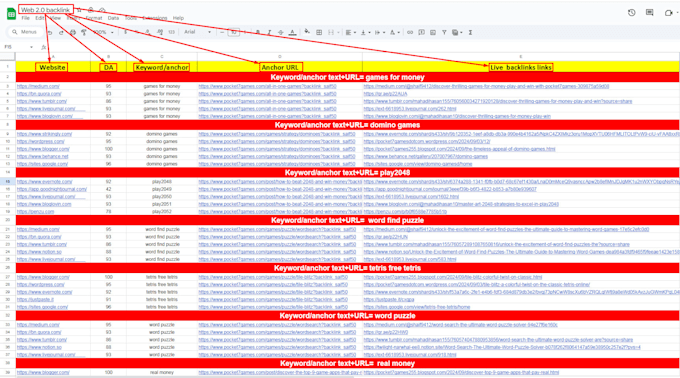Screen dimensions: 680x378
Task: Open the borders tool icon
Action: point(319,33)
